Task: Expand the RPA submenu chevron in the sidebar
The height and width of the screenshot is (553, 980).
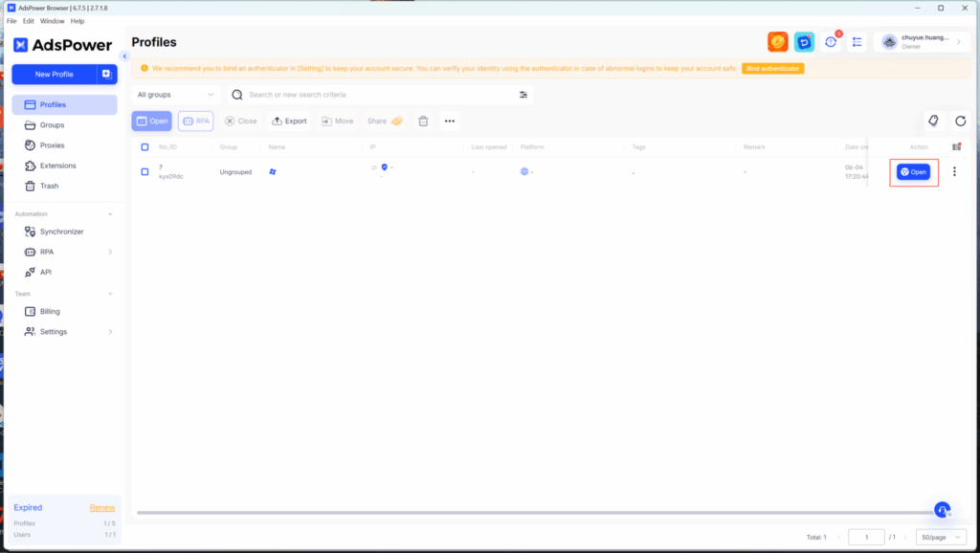Action: pos(110,252)
